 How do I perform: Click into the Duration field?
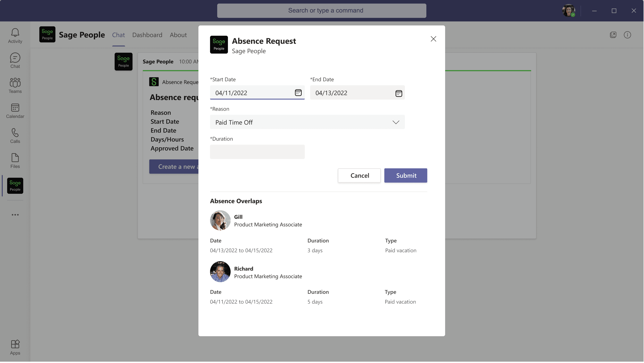tap(257, 152)
